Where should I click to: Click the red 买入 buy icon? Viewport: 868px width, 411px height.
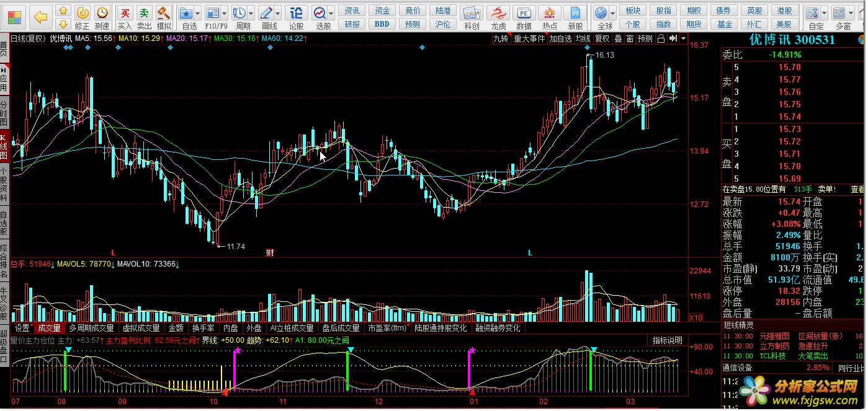(x=125, y=12)
